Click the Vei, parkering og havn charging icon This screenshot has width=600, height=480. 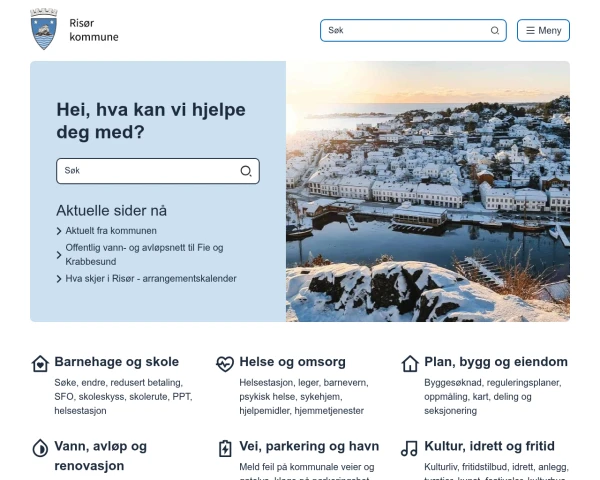pos(225,447)
